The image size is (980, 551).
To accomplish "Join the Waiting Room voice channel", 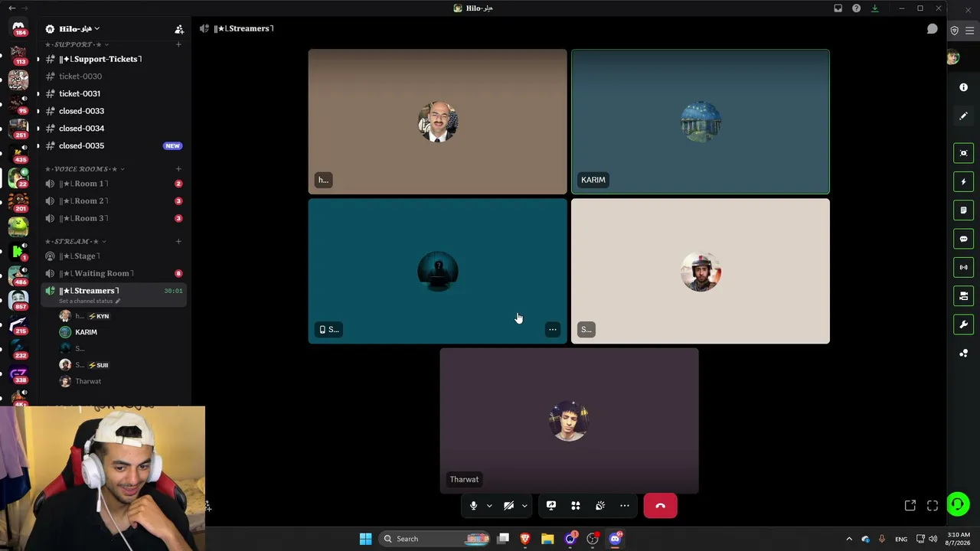I will [x=113, y=273].
